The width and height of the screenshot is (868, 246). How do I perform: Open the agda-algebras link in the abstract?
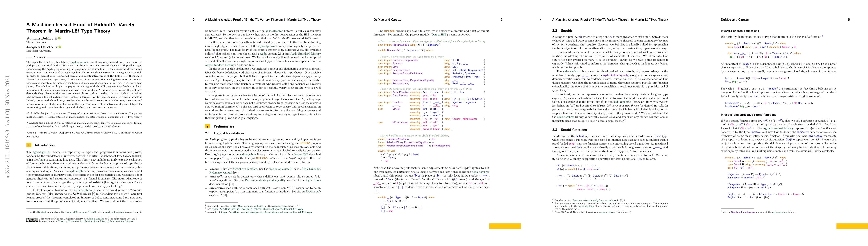79,62
